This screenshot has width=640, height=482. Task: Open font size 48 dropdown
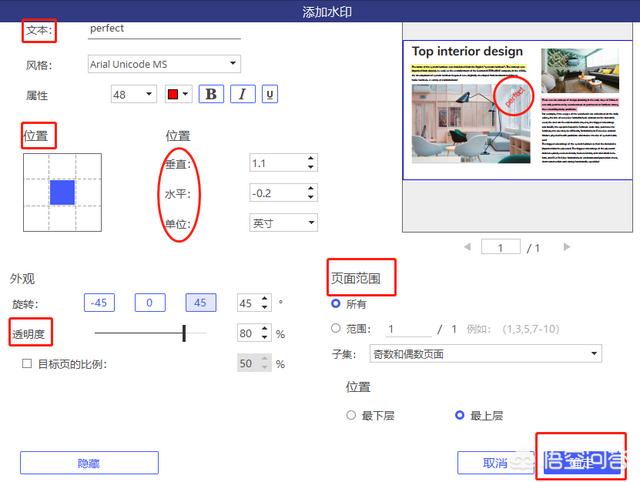point(133,94)
